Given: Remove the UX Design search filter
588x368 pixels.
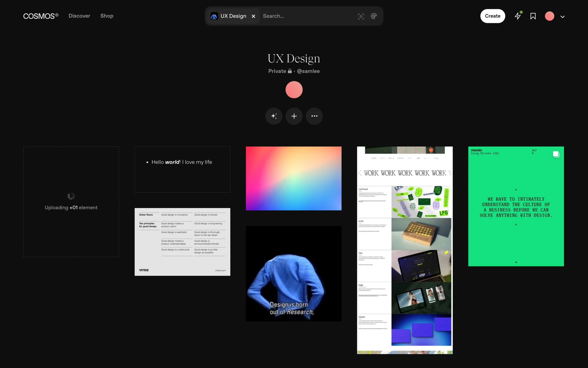Looking at the screenshot, I should 253,16.
